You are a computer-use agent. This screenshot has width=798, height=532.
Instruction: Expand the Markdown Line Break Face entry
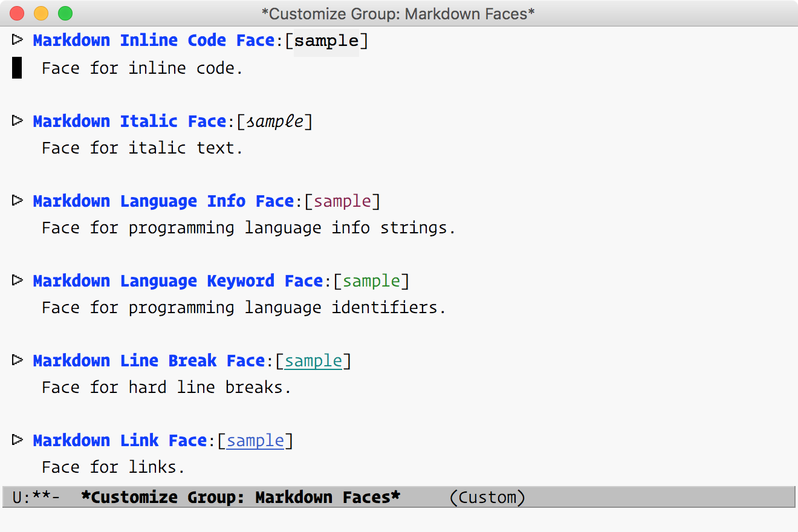click(18, 360)
